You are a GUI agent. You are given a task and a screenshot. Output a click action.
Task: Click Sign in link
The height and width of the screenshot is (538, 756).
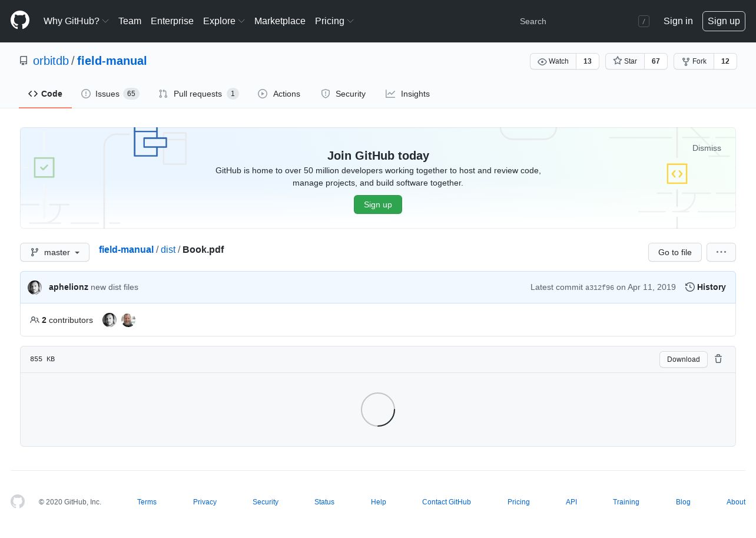(x=678, y=21)
